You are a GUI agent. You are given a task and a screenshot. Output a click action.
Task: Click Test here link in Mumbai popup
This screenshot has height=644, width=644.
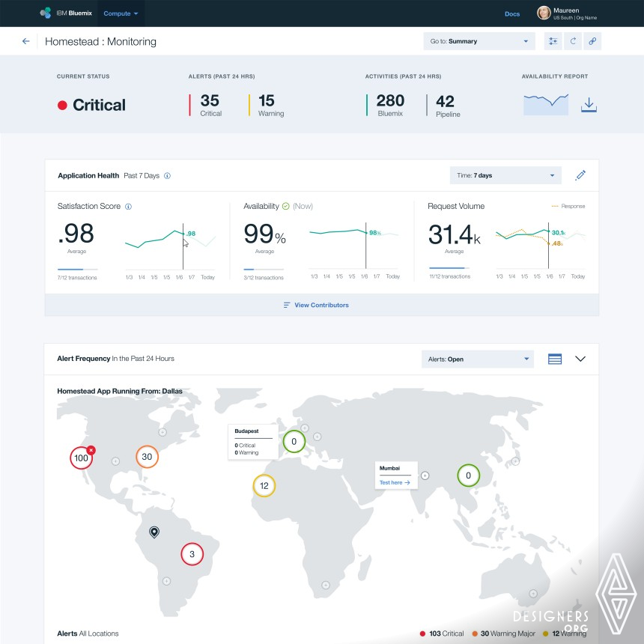coord(394,483)
